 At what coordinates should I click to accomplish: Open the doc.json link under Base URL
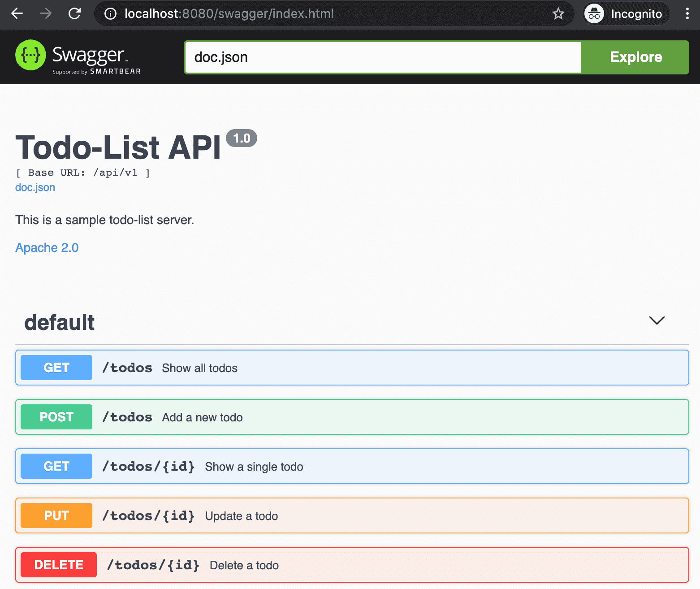coord(35,187)
